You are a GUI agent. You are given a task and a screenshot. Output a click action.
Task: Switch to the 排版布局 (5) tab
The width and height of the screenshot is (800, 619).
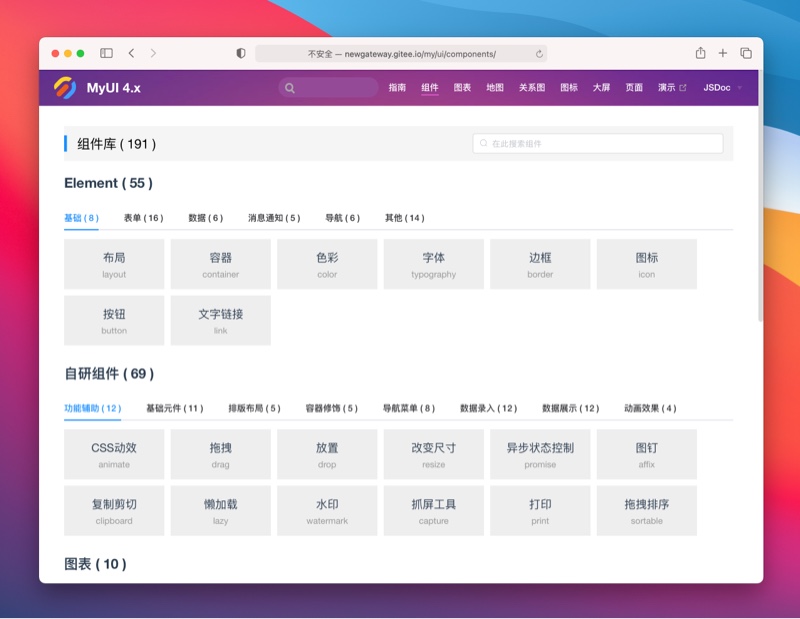pyautogui.click(x=255, y=408)
